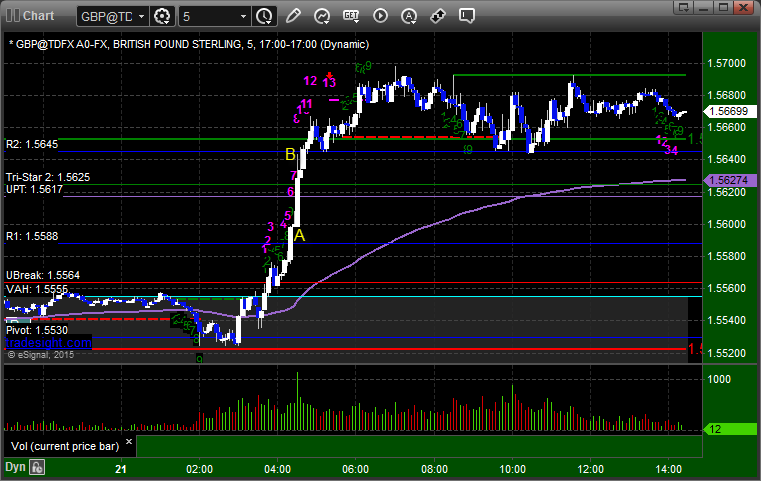Screen dimensions: 761x481
Task: Click the purple moving average value 1.56274
Action: tap(730, 180)
